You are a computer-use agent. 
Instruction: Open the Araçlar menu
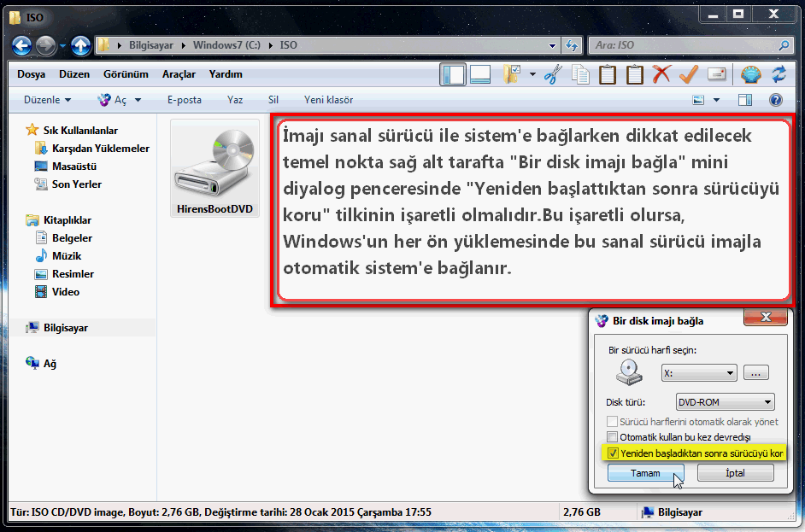point(179,74)
